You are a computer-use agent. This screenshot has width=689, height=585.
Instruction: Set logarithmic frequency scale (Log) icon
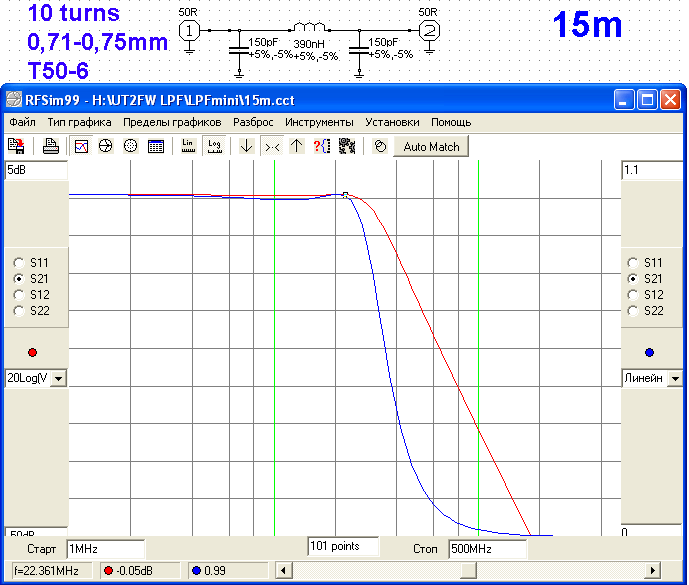pos(213,146)
